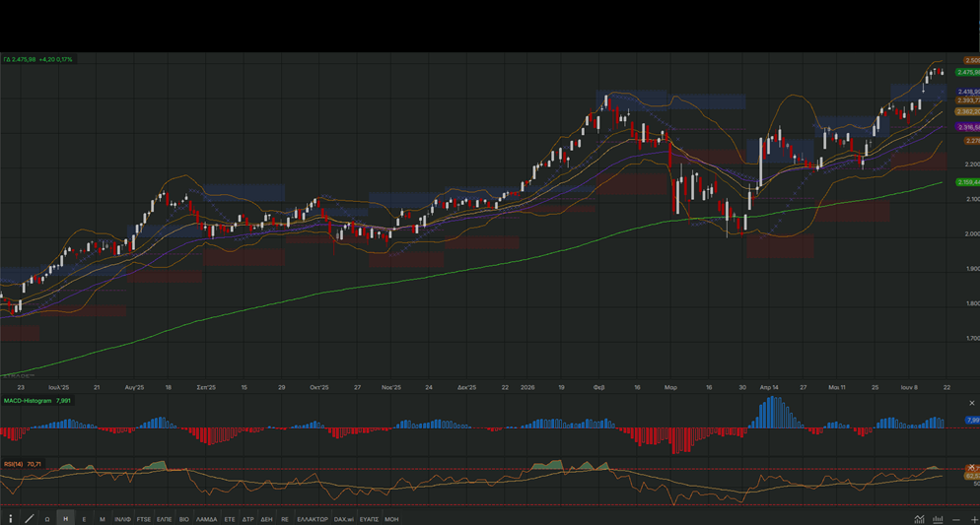Select the trend line drawing tool

(29, 519)
